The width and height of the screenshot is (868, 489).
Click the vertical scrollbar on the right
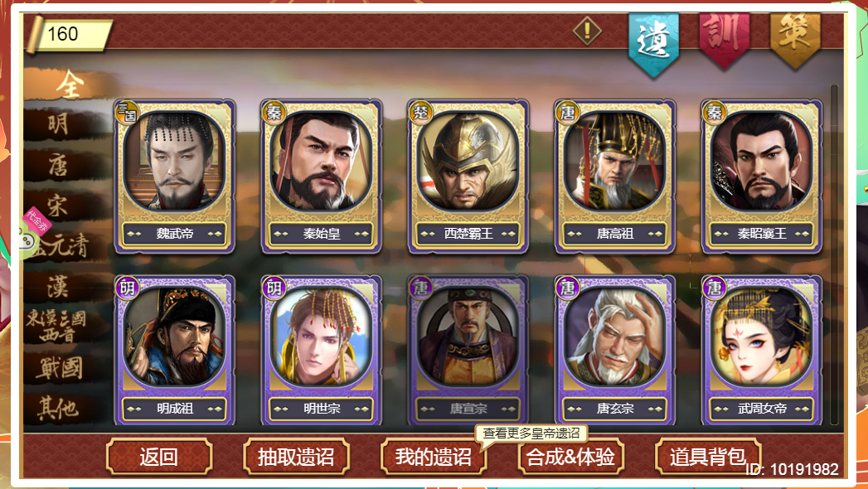click(834, 254)
